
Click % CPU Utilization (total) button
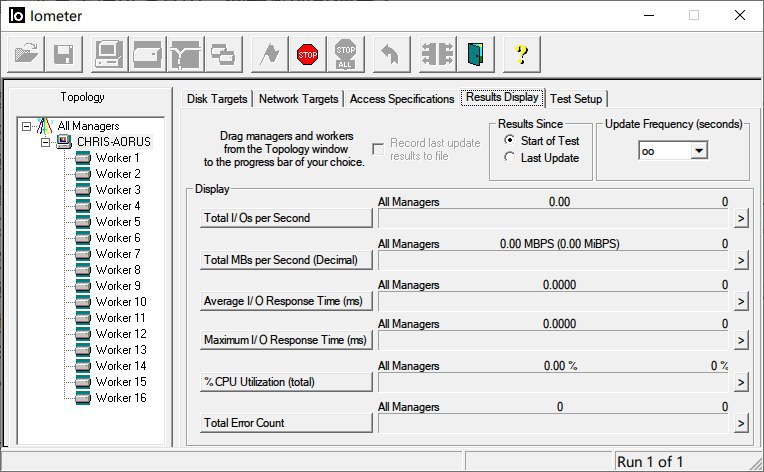click(286, 382)
